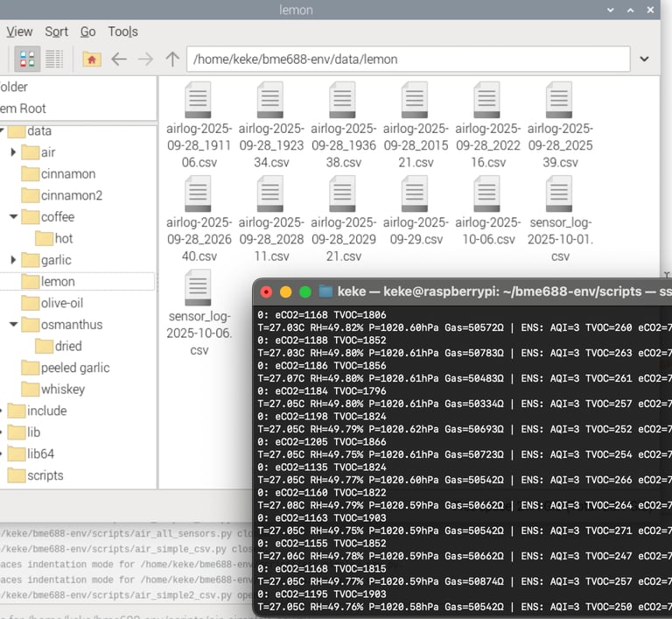This screenshot has width=672, height=619.
Task: Collapse the osmanthus folder tree node
Action: 13,325
